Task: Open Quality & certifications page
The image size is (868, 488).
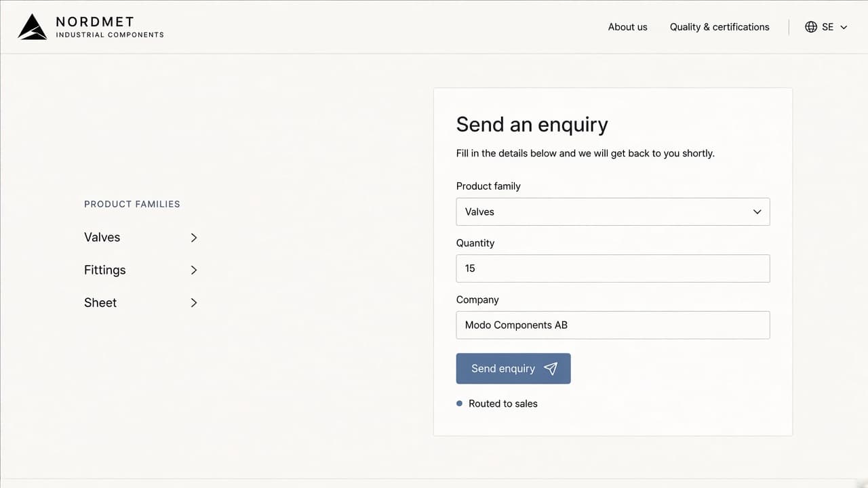Action: (719, 27)
